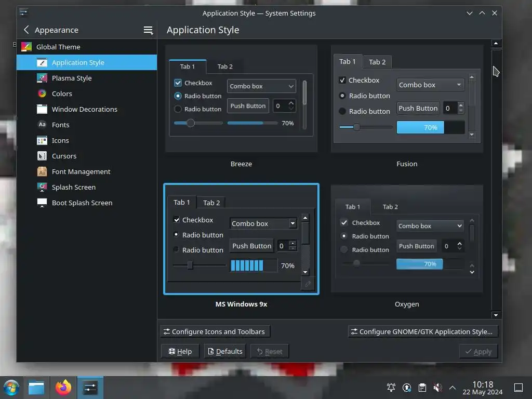Image resolution: width=532 pixels, height=399 pixels.
Task: Switch to Tab 2 in Oxygen preview
Action: click(x=390, y=207)
